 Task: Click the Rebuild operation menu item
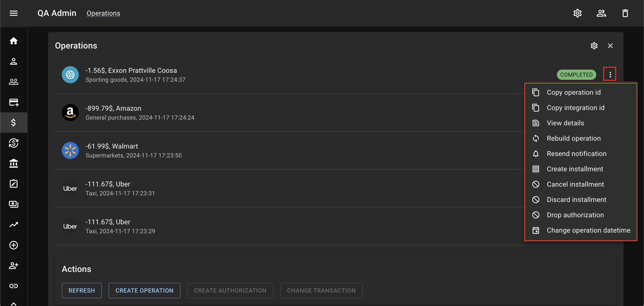click(574, 138)
